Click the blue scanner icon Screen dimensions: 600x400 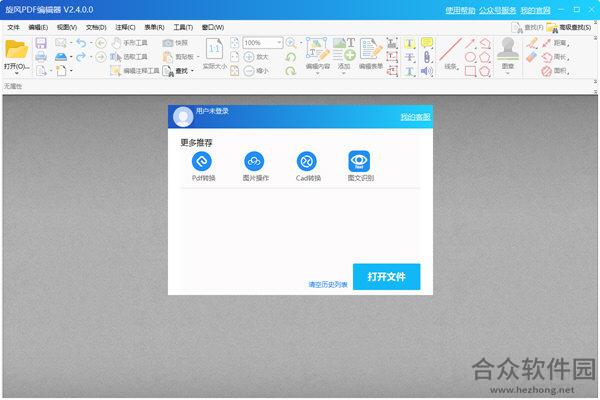click(x=61, y=57)
